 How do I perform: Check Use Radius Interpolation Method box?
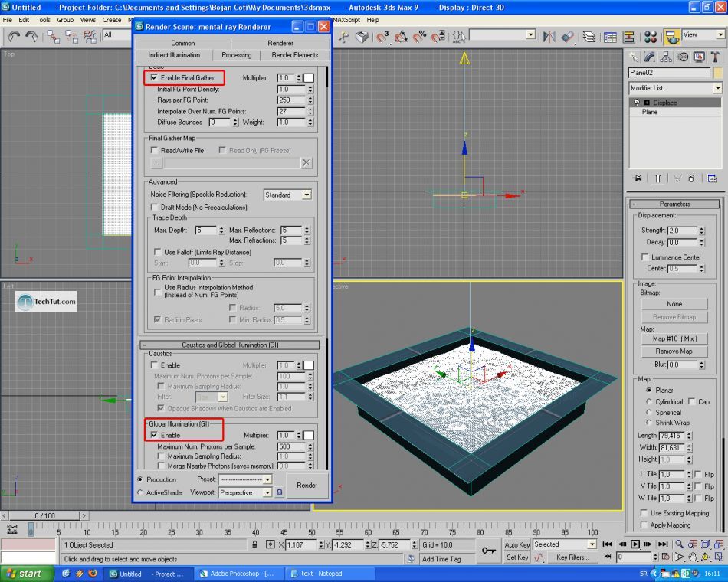click(x=157, y=291)
